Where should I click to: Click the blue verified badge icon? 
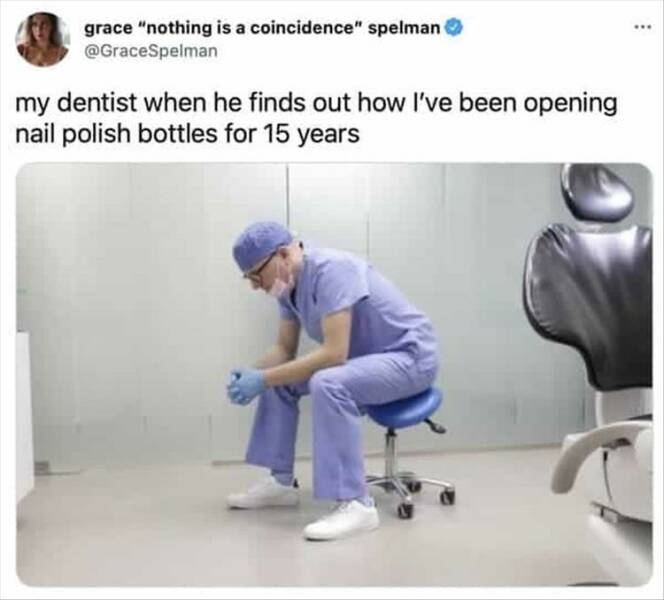[454, 28]
